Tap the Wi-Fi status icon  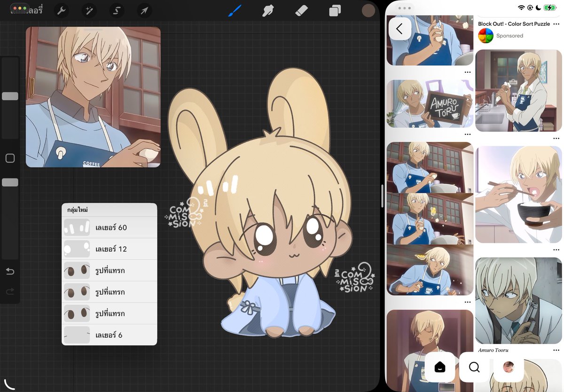point(521,8)
